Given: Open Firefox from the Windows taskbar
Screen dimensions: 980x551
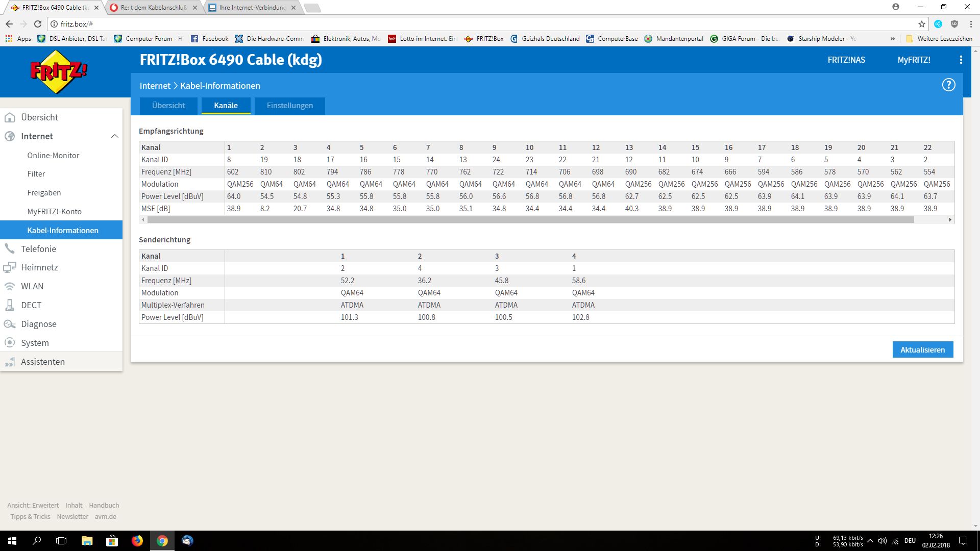Looking at the screenshot, I should pyautogui.click(x=137, y=541).
